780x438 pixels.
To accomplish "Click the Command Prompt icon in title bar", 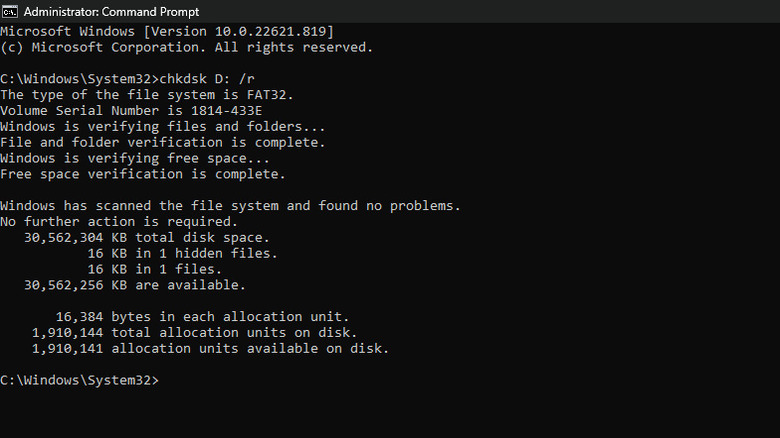I will [x=9, y=12].
